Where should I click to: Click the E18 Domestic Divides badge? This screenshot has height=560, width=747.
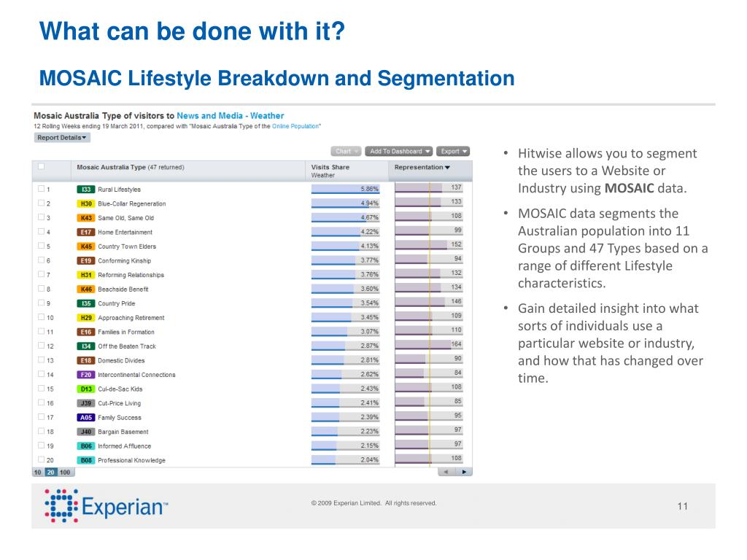(x=86, y=360)
